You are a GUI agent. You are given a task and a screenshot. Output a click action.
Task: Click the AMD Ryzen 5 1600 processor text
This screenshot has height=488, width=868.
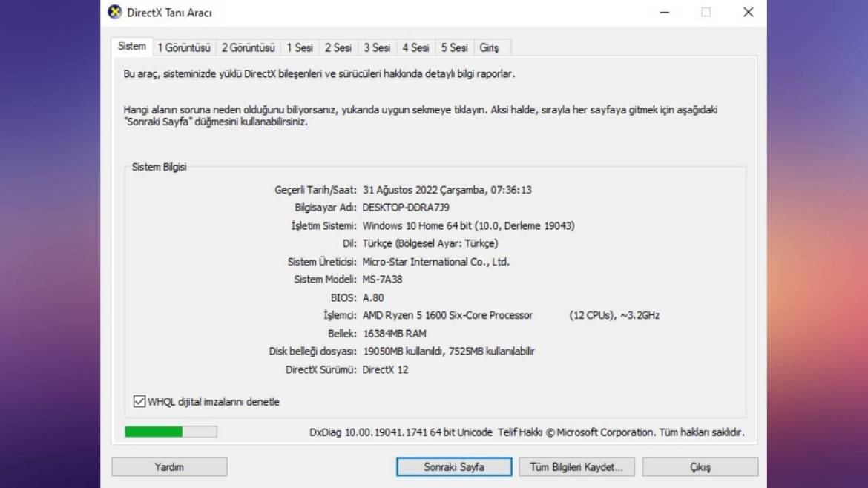click(447, 315)
